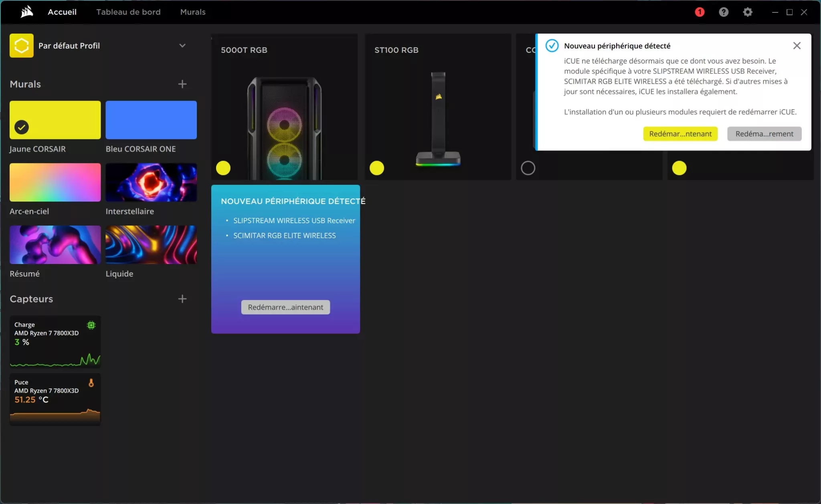Screen dimensions: 821x504
Task: Toggle the yellow lighting dot on ST100 RGB
Action: coord(377,168)
